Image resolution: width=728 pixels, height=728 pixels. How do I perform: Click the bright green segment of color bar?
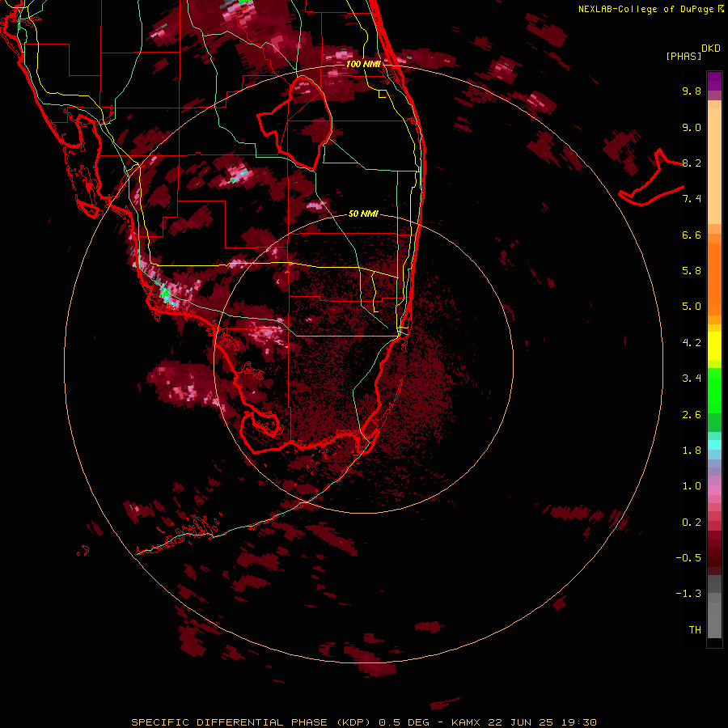click(714, 390)
